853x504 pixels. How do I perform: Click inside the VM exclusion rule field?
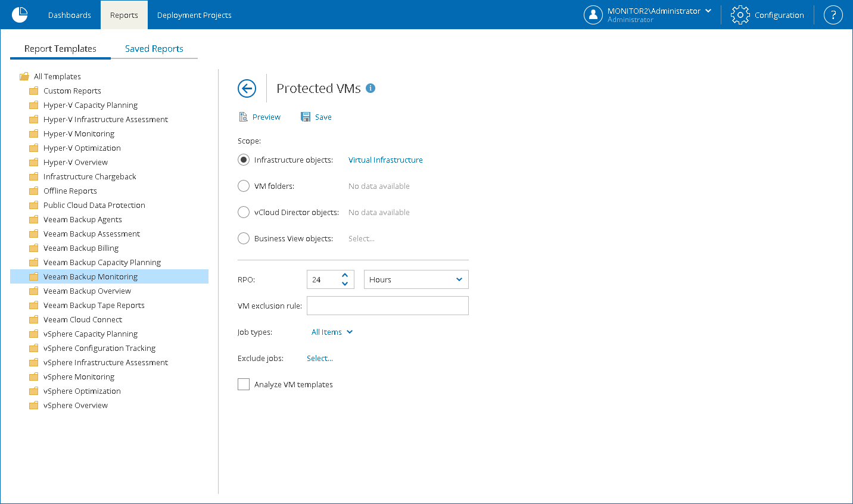click(387, 306)
